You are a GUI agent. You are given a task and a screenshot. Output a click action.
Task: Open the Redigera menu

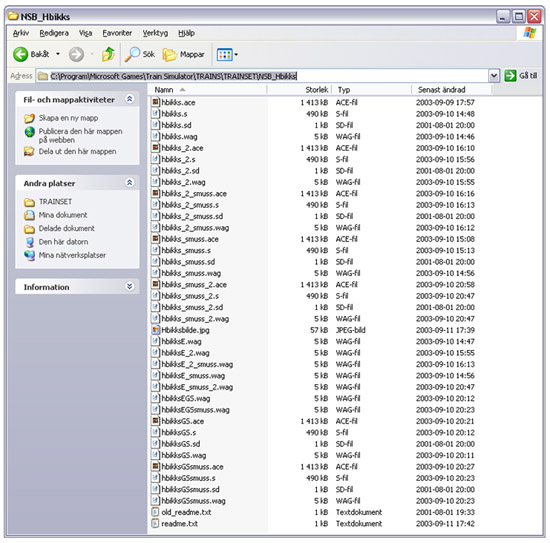[54, 33]
